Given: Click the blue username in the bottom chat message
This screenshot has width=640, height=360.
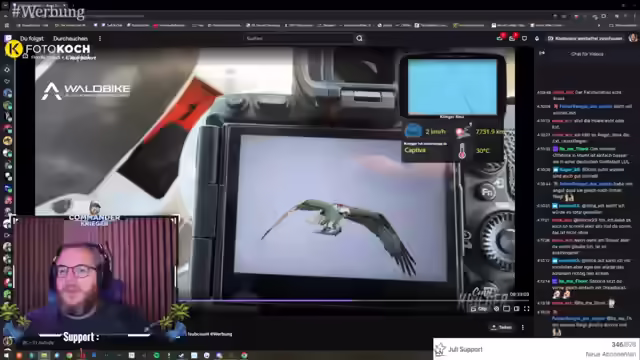Looking at the screenshot, I should click(x=578, y=318).
